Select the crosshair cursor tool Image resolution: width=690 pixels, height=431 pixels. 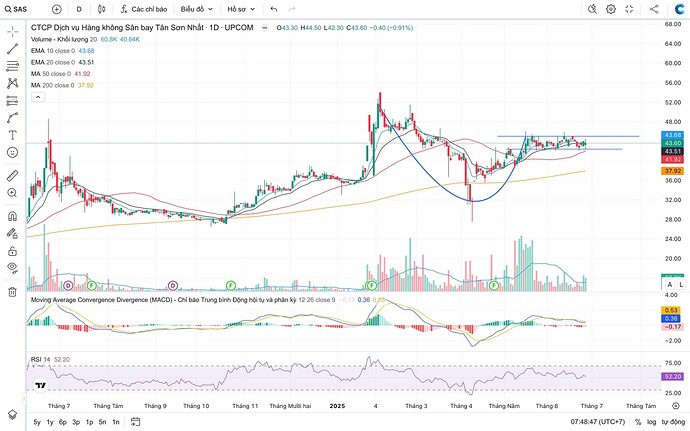click(12, 31)
